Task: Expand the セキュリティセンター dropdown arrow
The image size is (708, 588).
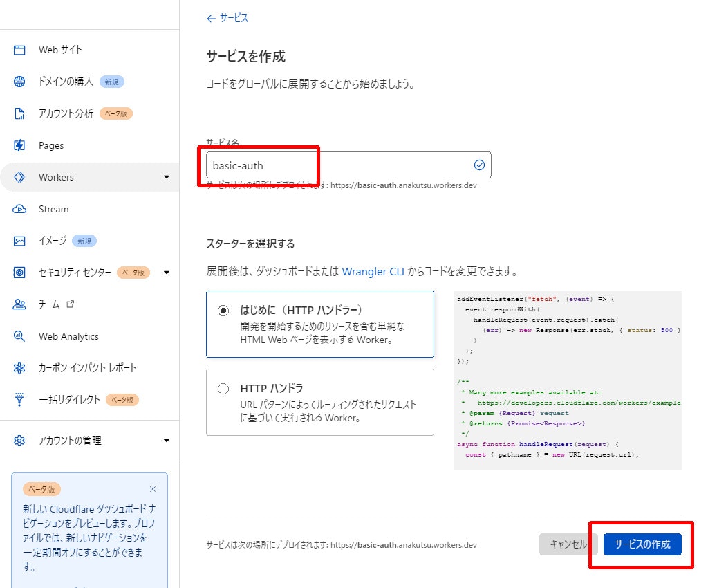Action: click(x=166, y=273)
